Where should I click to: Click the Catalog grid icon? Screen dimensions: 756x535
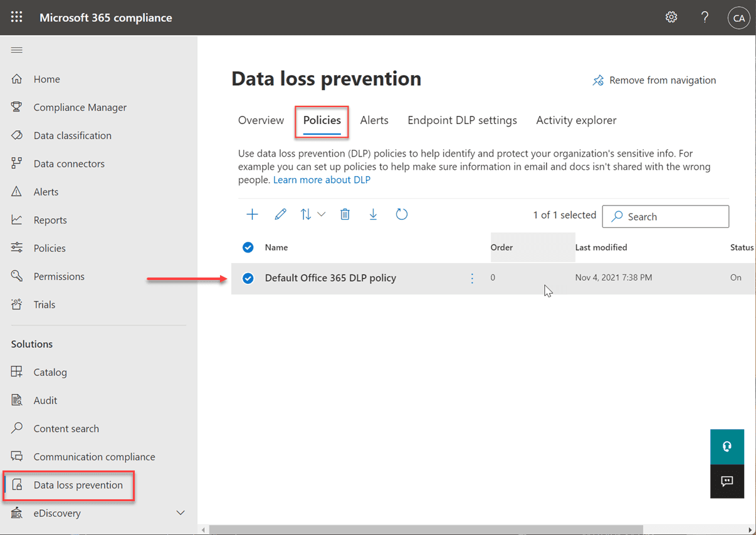17,372
